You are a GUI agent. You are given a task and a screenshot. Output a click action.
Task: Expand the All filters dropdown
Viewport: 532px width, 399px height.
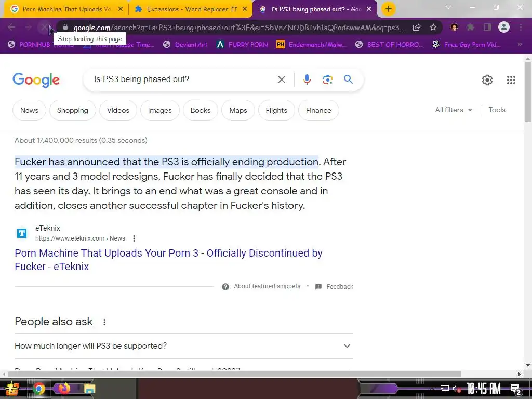[453, 110]
